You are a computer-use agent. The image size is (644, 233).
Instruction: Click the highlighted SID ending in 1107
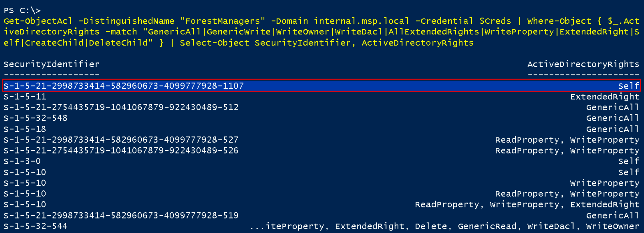pos(124,86)
